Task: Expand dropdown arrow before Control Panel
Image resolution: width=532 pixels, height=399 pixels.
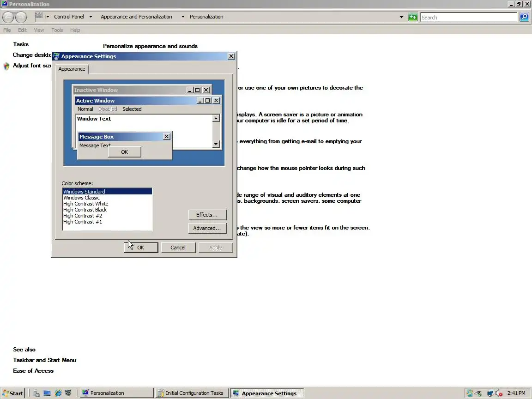Action: point(48,17)
